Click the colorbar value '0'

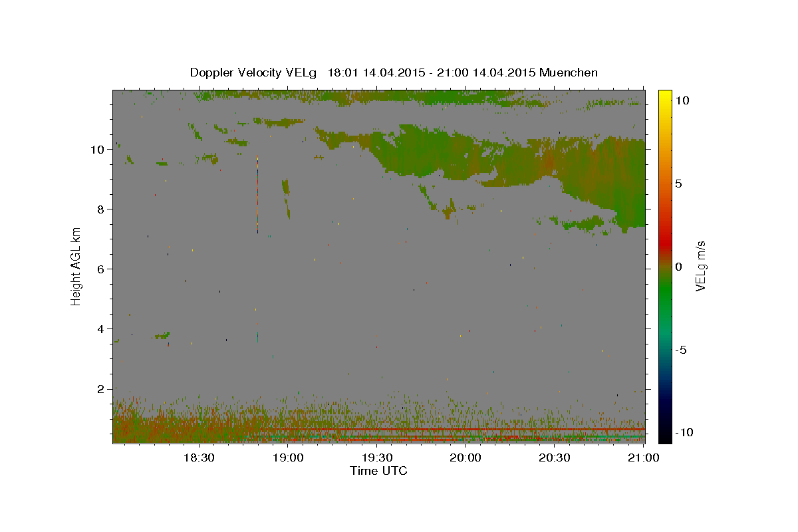coord(679,266)
